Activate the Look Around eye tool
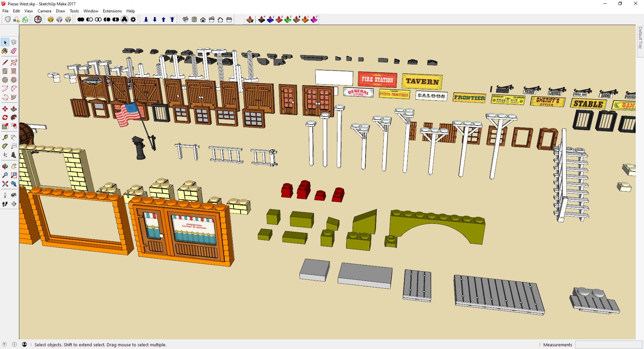Viewport: 644px width, 349px height. pyautogui.click(x=14, y=195)
